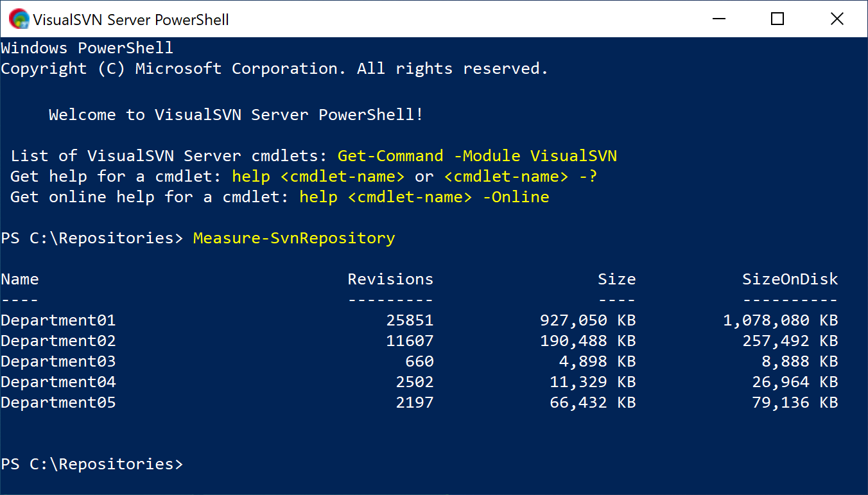
Task: Click the Department02 repository name
Action: [58, 340]
